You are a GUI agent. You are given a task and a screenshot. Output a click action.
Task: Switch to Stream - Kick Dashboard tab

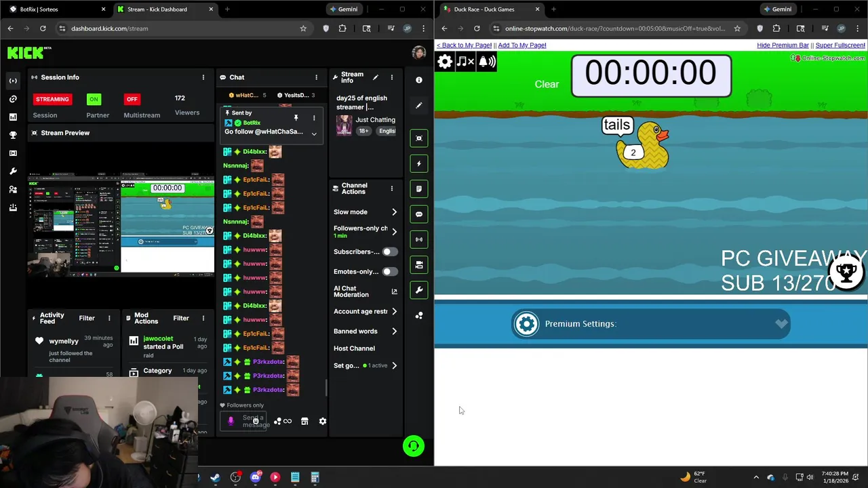tap(164, 9)
